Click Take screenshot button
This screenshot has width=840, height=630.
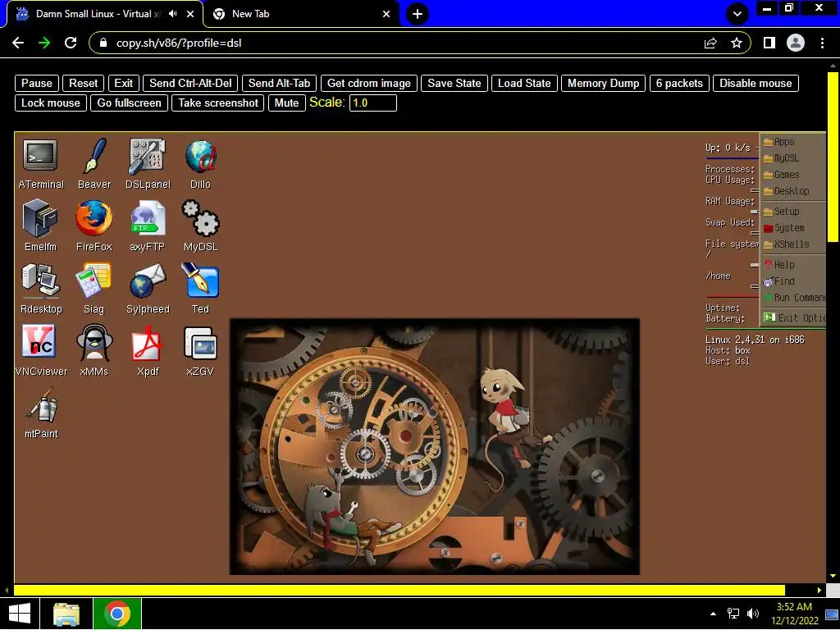[218, 103]
